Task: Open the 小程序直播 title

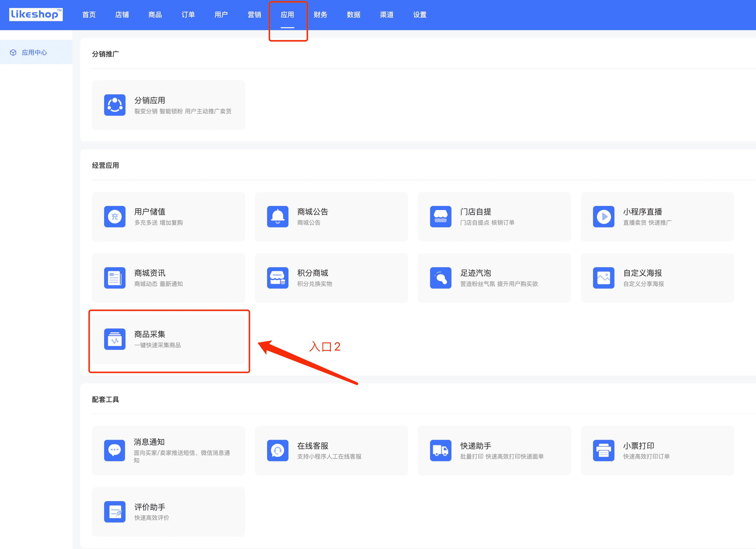Action: pyautogui.click(x=643, y=212)
